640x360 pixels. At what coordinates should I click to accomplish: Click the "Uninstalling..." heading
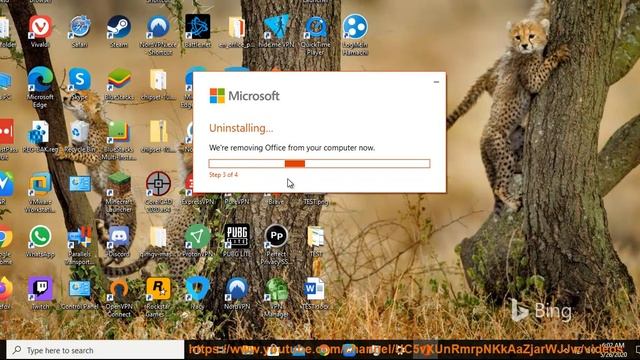241,128
